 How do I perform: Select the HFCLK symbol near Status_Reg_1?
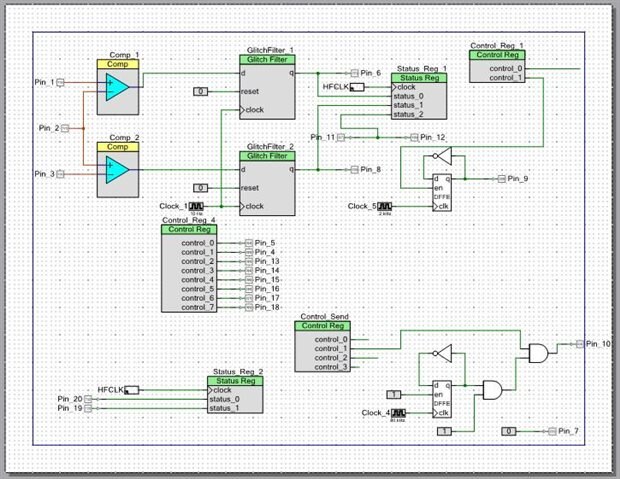pyautogui.click(x=357, y=87)
